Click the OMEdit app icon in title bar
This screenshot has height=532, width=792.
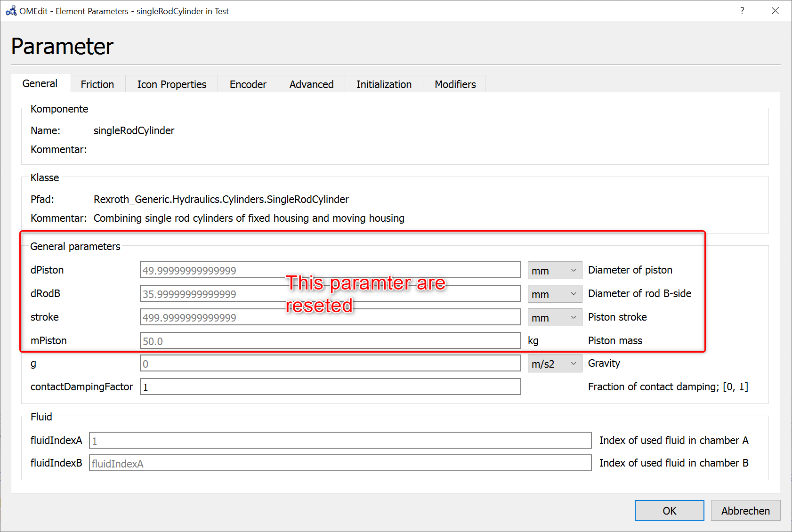coord(11,11)
